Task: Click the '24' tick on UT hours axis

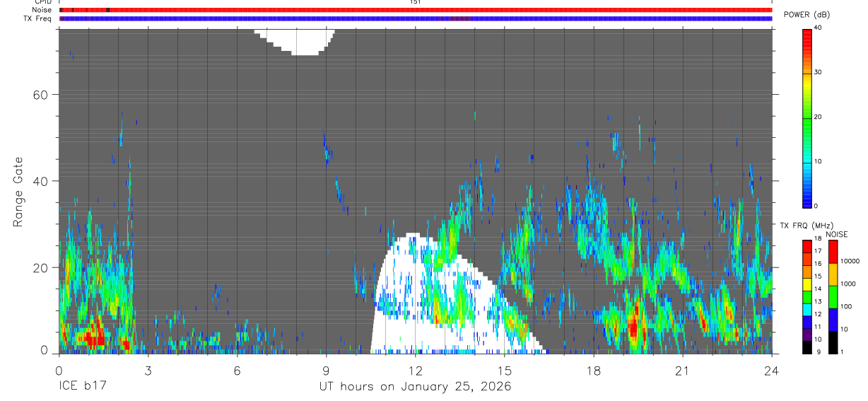Action: click(x=771, y=371)
